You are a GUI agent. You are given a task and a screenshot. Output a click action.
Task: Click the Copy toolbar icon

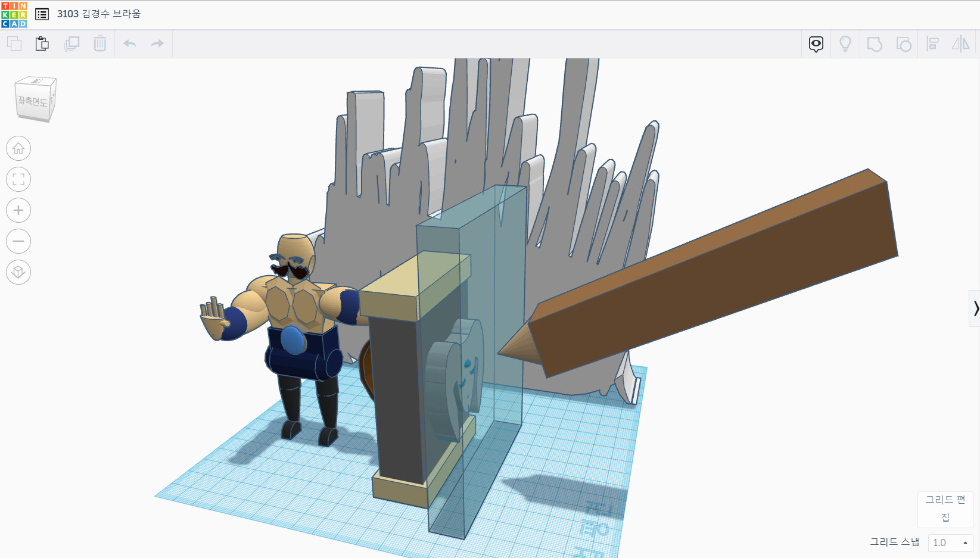pyautogui.click(x=14, y=43)
